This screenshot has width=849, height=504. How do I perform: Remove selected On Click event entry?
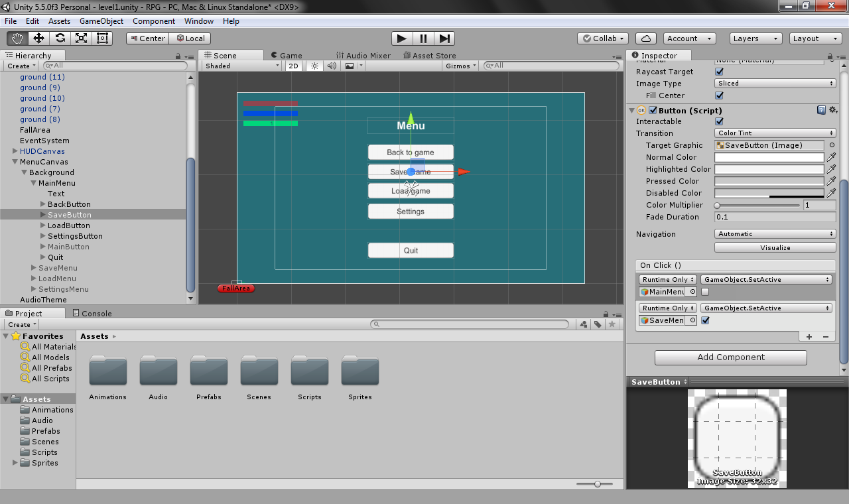[x=826, y=336]
